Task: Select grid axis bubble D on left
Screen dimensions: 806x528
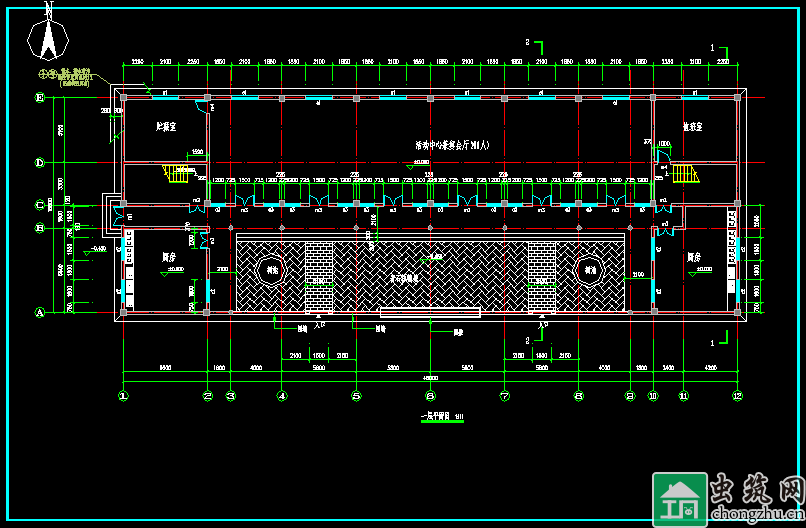Action: tap(41, 162)
